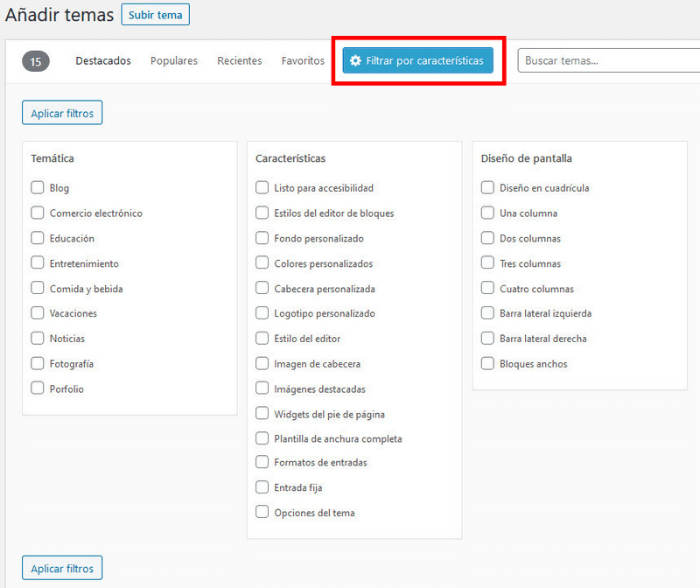
Task: Check the Bloques anchos option
Action: 487,363
